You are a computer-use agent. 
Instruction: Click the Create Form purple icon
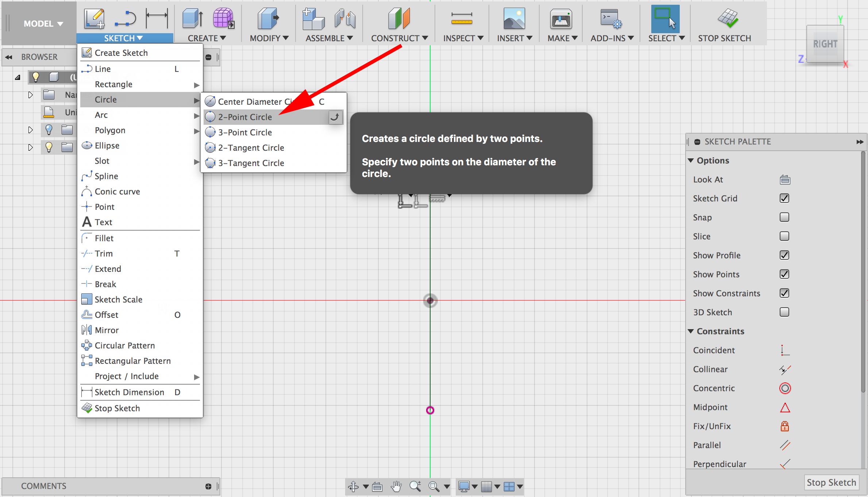pos(223,18)
